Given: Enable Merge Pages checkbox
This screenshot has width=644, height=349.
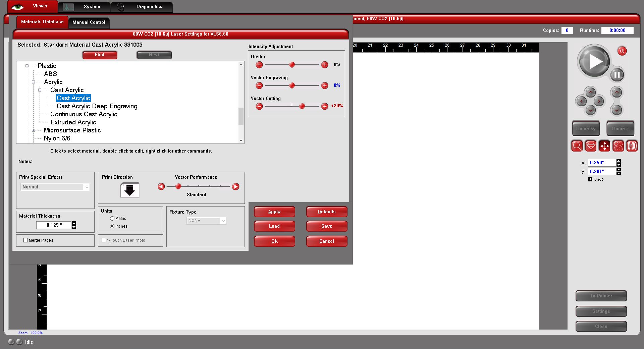Looking at the screenshot, I should coord(26,240).
